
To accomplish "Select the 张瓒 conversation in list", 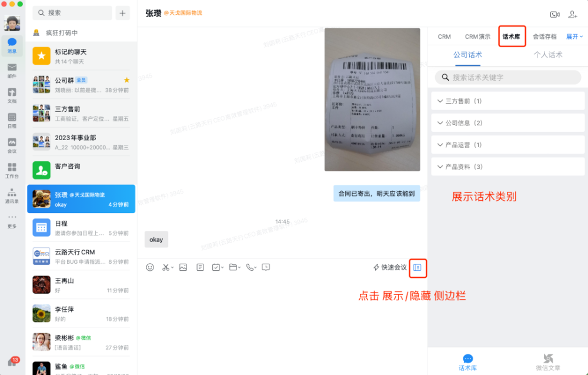I will (x=81, y=199).
